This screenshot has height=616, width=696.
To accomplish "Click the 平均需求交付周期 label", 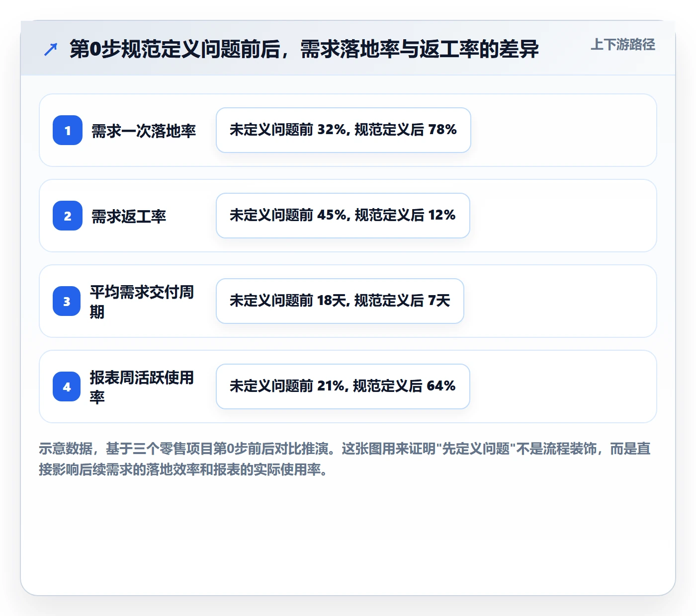I will tap(142, 302).
